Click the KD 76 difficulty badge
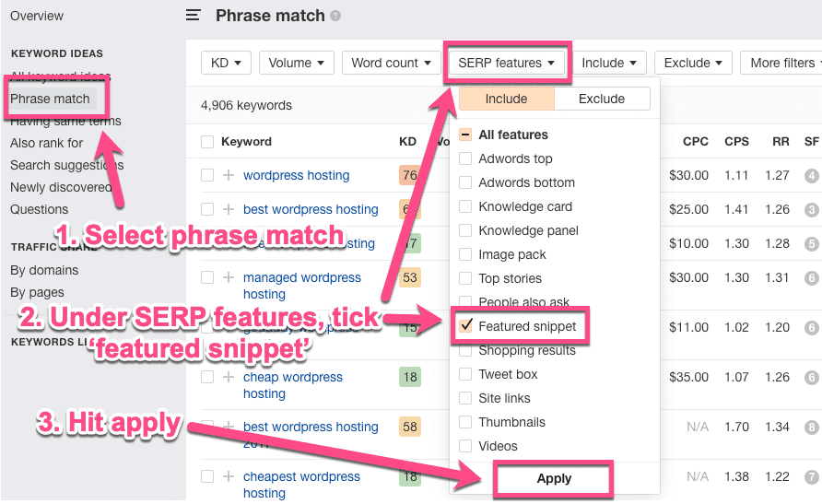The image size is (822, 504). [x=408, y=175]
